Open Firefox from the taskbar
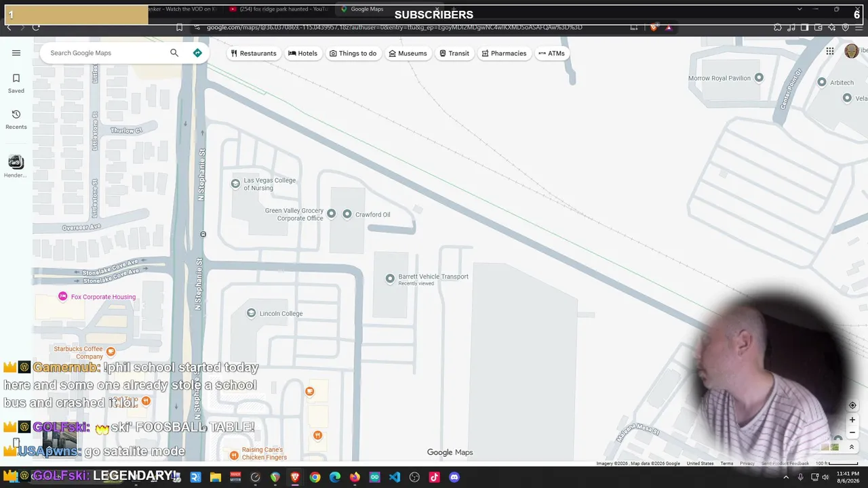This screenshot has width=868, height=488. click(x=355, y=477)
